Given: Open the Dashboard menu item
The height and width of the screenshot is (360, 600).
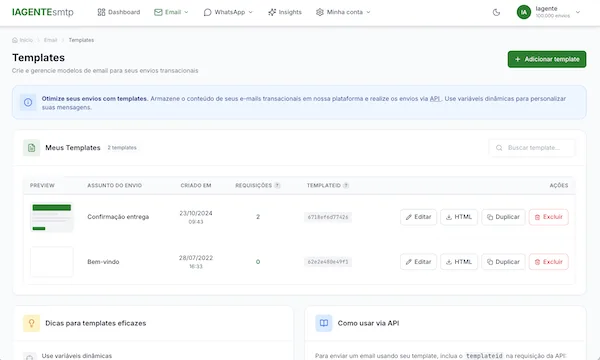Looking at the screenshot, I should click(x=119, y=12).
